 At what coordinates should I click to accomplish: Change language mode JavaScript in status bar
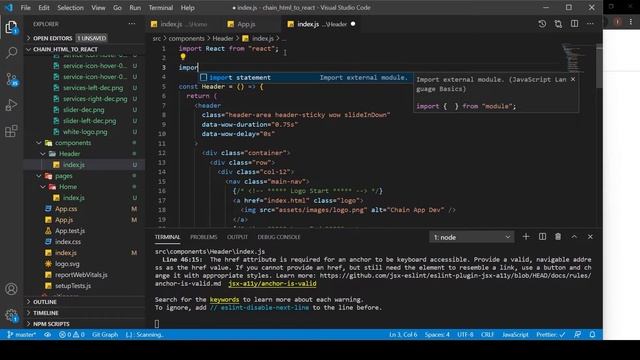(515, 335)
